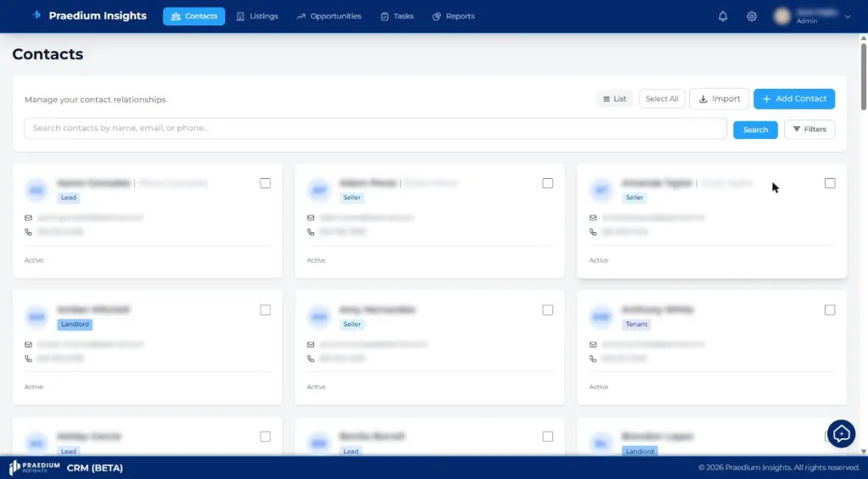Open the Filters panel
The image size is (868, 479).
[809, 130]
